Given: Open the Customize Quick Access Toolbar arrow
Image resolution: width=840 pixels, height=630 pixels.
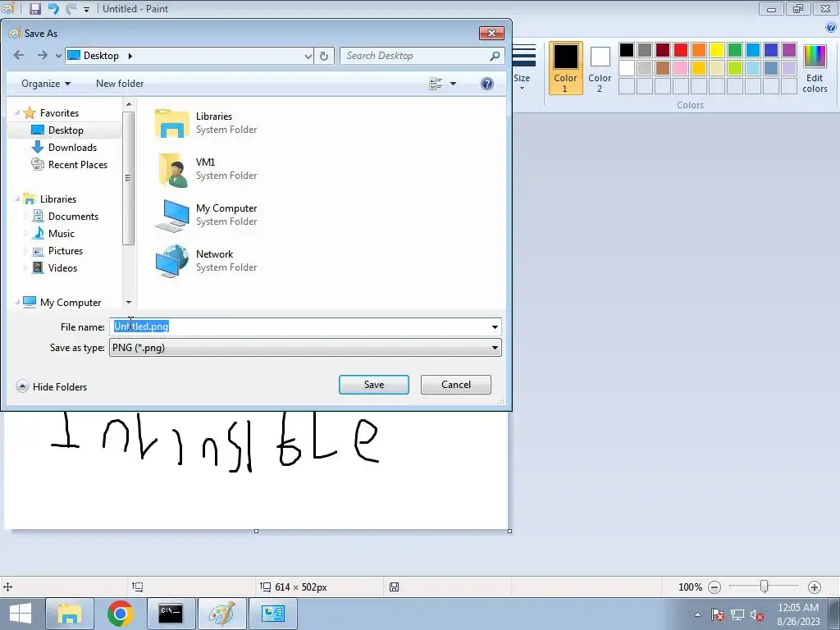Looking at the screenshot, I should 86,9.
